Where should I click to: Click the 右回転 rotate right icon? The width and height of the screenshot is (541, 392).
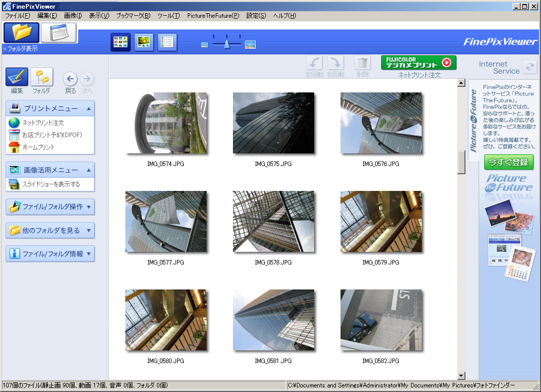336,63
